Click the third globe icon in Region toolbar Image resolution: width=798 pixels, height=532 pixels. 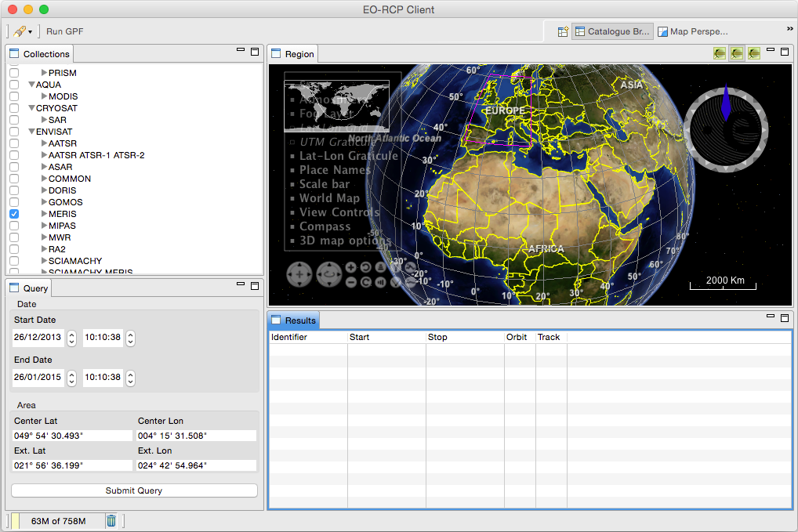click(753, 53)
